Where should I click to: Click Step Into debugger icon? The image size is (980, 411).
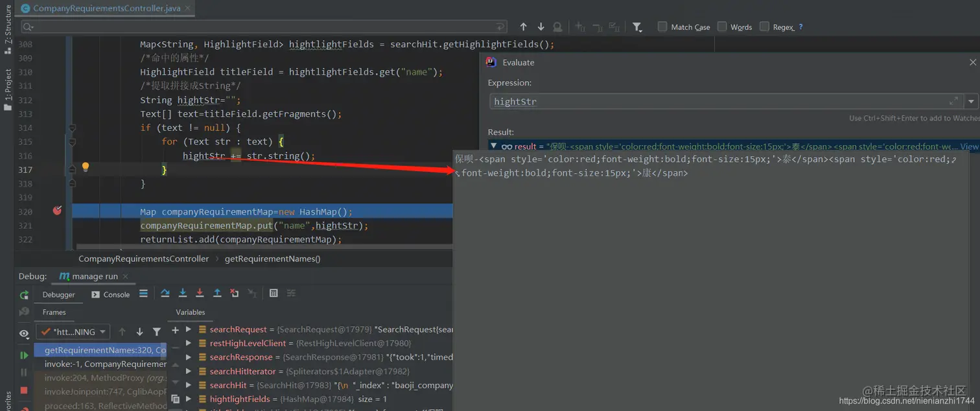183,294
